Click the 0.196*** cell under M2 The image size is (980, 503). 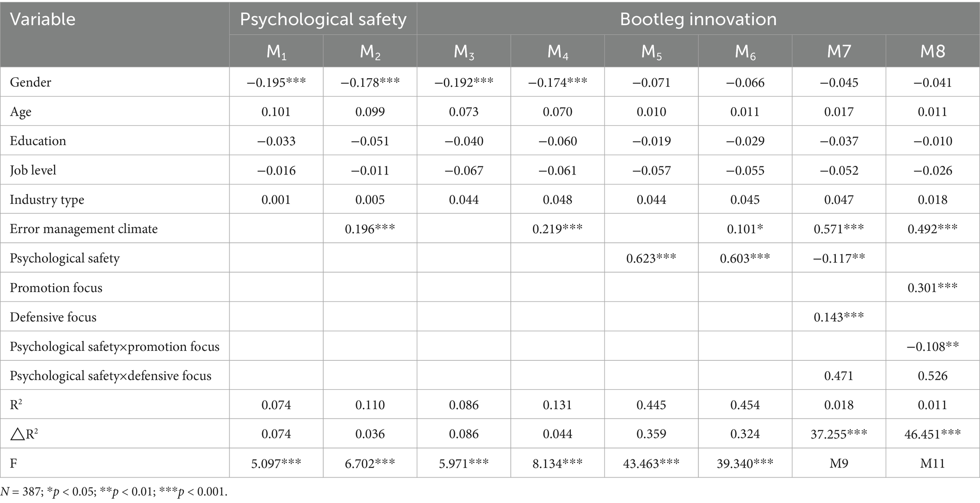click(370, 229)
